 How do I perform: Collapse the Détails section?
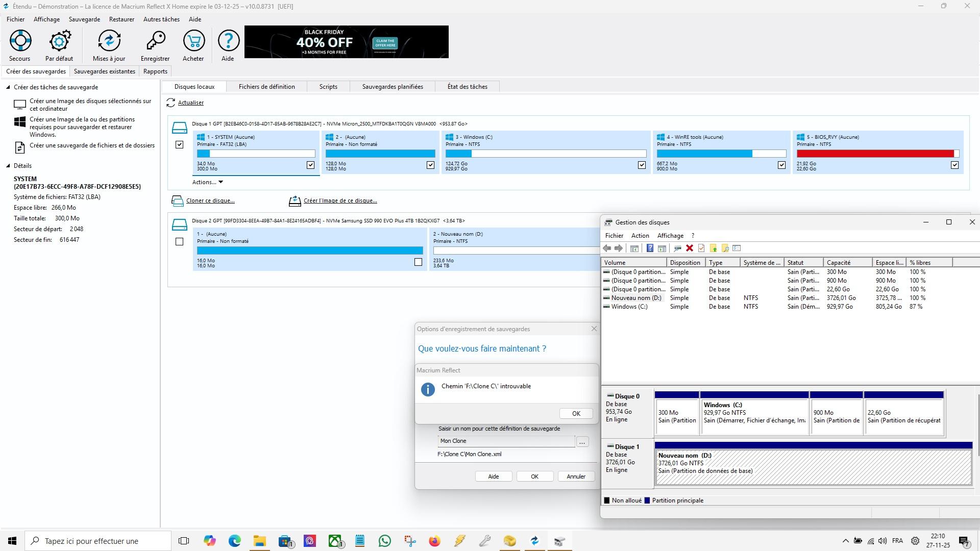(8, 166)
